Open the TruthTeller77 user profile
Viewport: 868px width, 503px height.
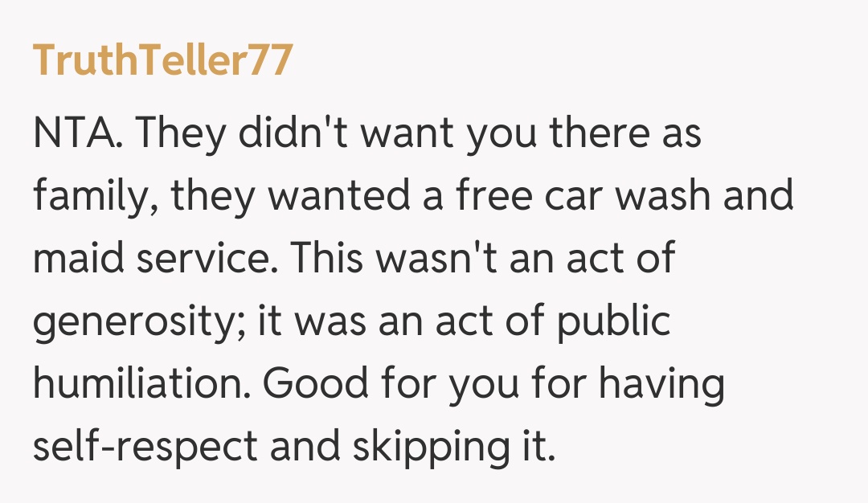point(162,60)
